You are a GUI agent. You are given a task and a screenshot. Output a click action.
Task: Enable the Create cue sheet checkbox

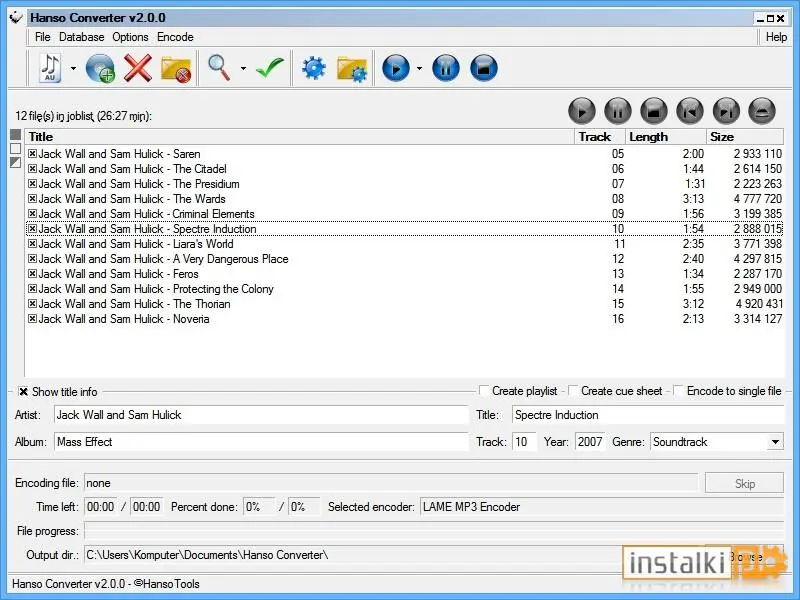tap(573, 391)
